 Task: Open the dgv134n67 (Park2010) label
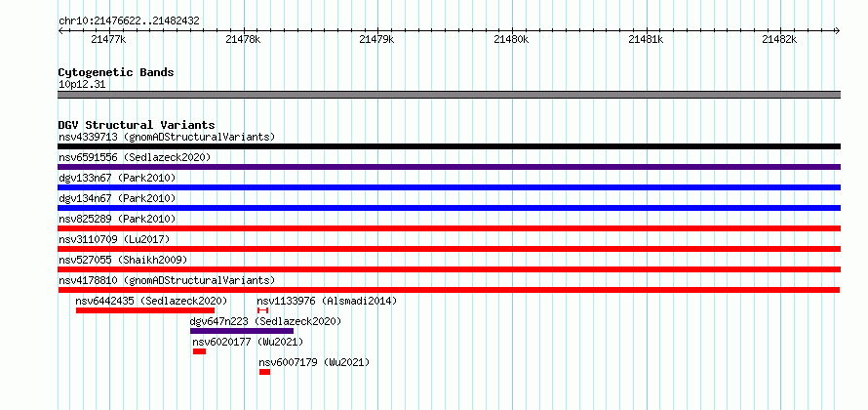pos(117,198)
